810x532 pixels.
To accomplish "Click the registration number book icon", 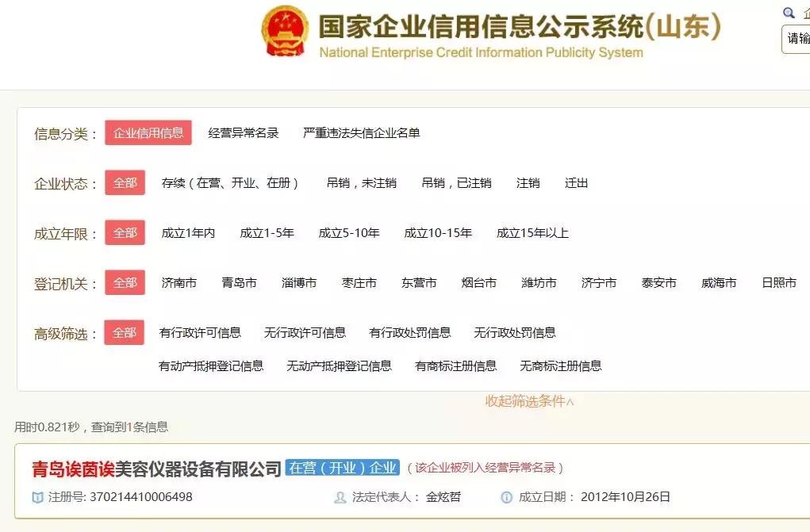I will [37, 497].
